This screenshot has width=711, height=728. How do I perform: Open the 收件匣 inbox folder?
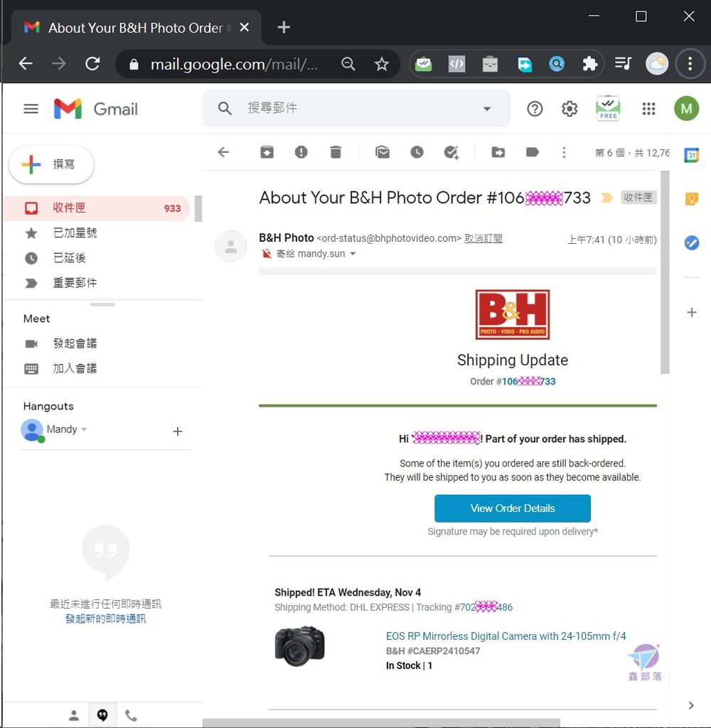97,208
